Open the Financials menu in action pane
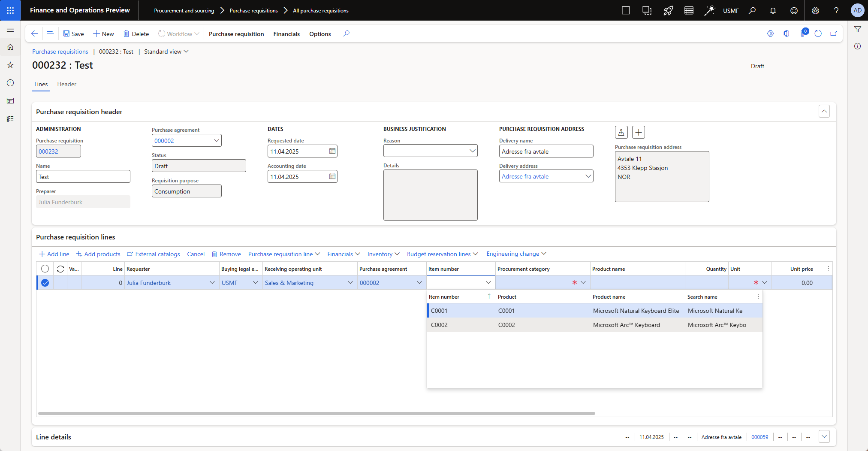 [286, 34]
